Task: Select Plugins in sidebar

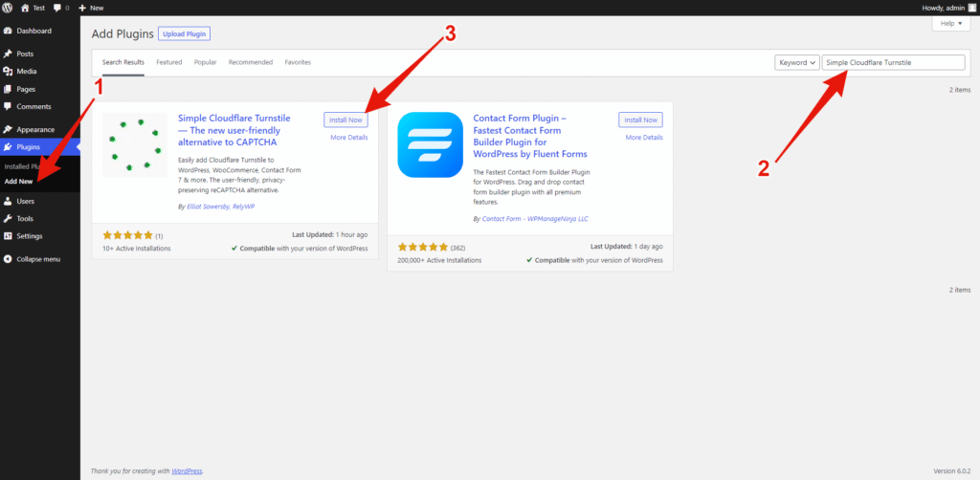Action: [40, 146]
